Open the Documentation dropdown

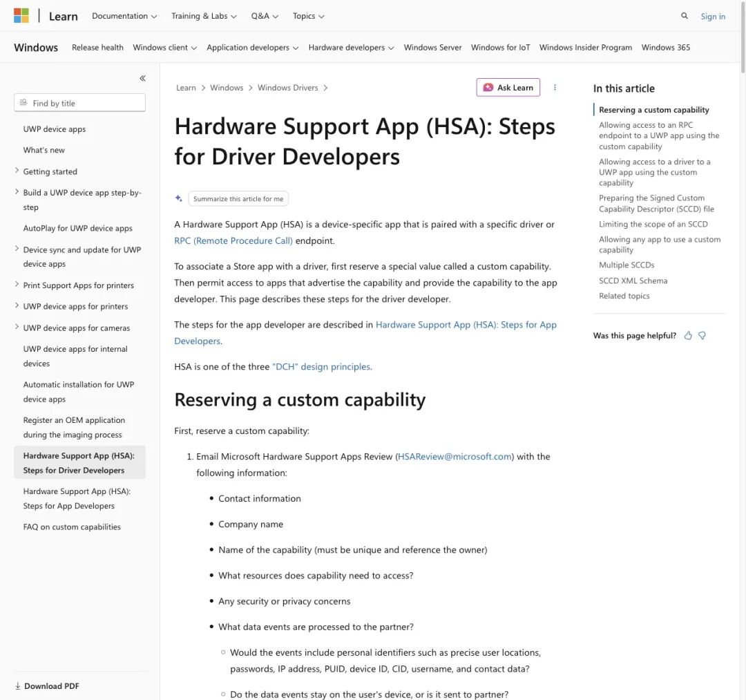[x=124, y=16]
